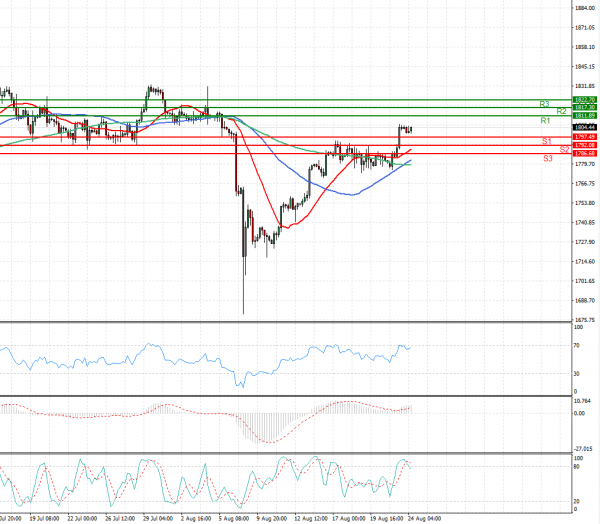This screenshot has height=524, width=600.
Task: Select the green 1811.89 price tag
Action: click(x=584, y=116)
